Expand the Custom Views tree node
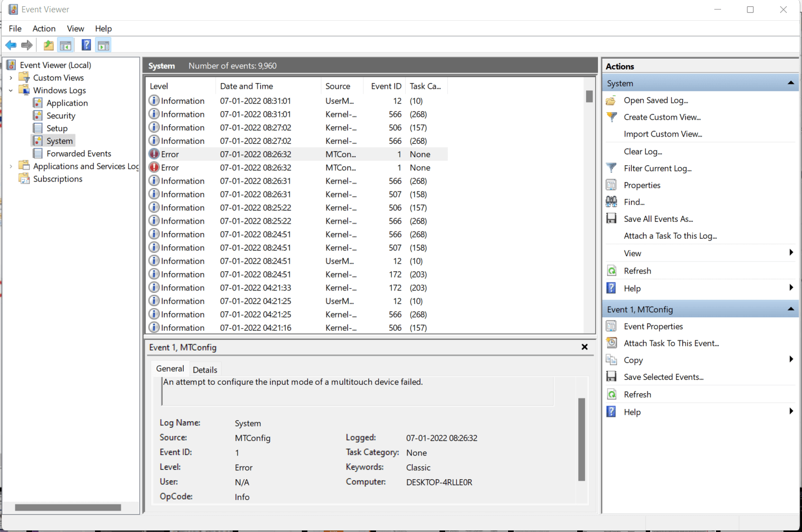The height and width of the screenshot is (532, 802). 11,78
